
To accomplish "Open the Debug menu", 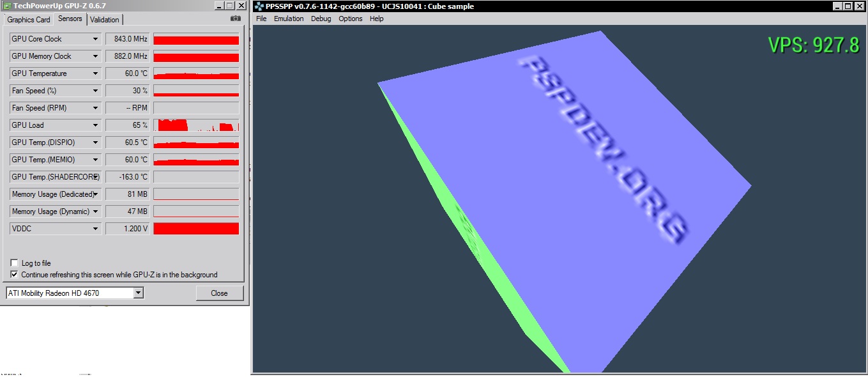I will (321, 19).
